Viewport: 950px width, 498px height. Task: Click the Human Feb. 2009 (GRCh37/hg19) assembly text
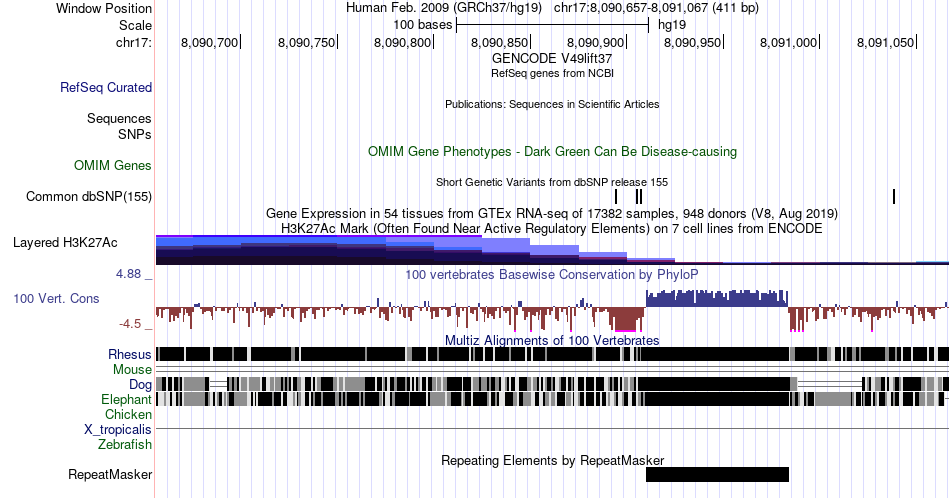click(x=444, y=8)
